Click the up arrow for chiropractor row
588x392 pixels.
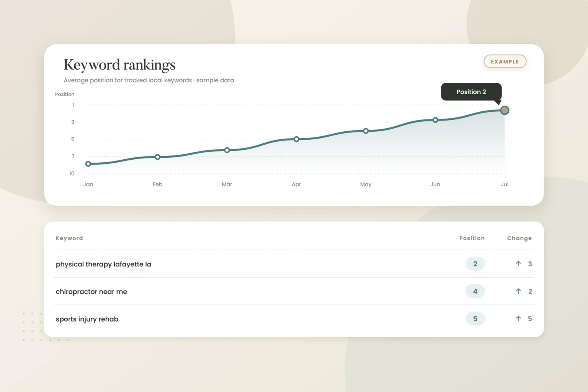518,291
